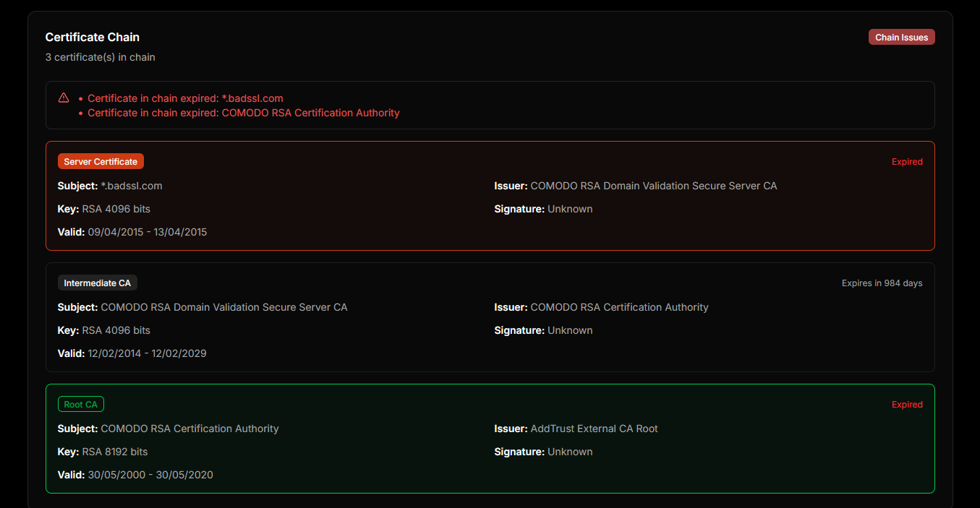Click server certificate key 'RSA 4096 bits'
980x508 pixels.
(x=116, y=209)
